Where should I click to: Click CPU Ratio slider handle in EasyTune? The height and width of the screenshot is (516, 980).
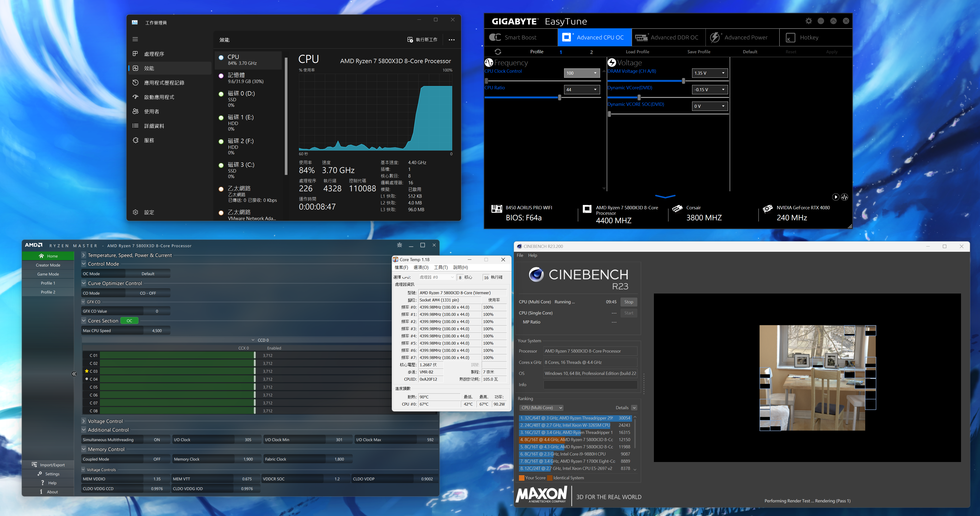pos(559,98)
